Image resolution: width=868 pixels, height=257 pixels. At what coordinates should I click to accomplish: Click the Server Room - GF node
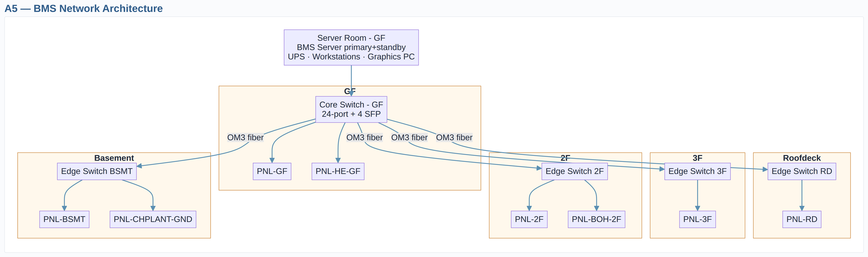(351, 47)
